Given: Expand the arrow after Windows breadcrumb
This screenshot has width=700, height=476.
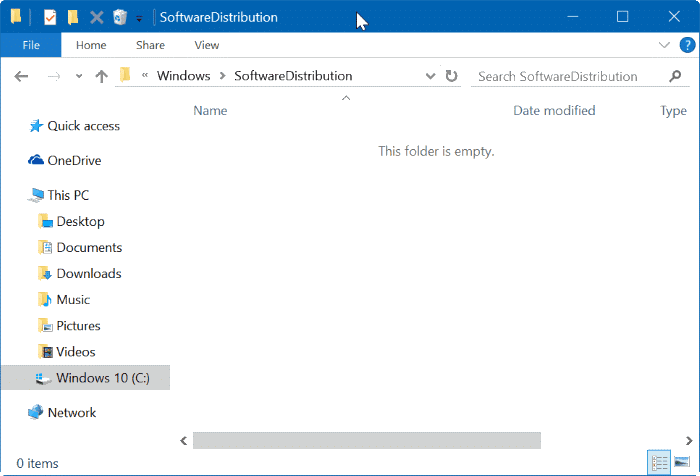Looking at the screenshot, I should coord(222,76).
